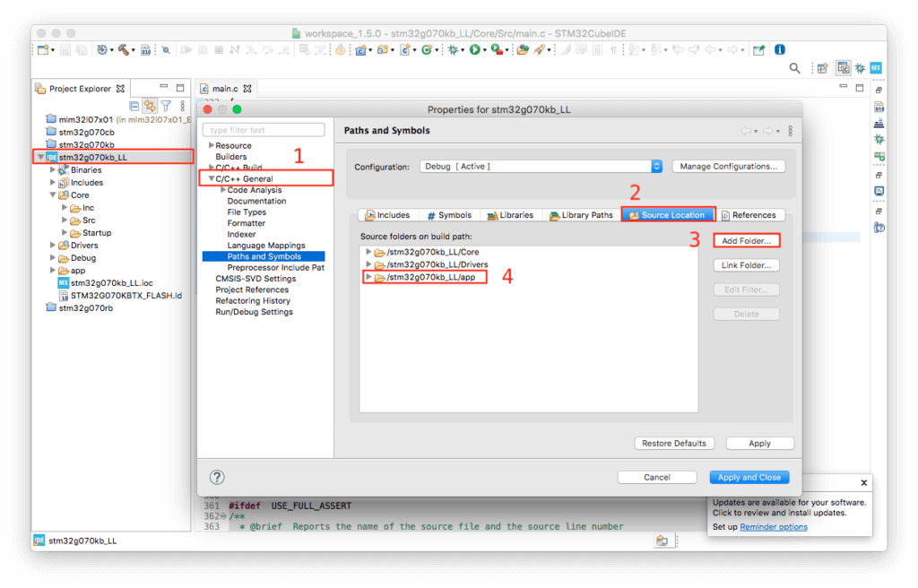This screenshot has height=588, width=918.
Task: Select stm32g070kb_LL.ioc file in explorer
Action: pyautogui.click(x=111, y=283)
